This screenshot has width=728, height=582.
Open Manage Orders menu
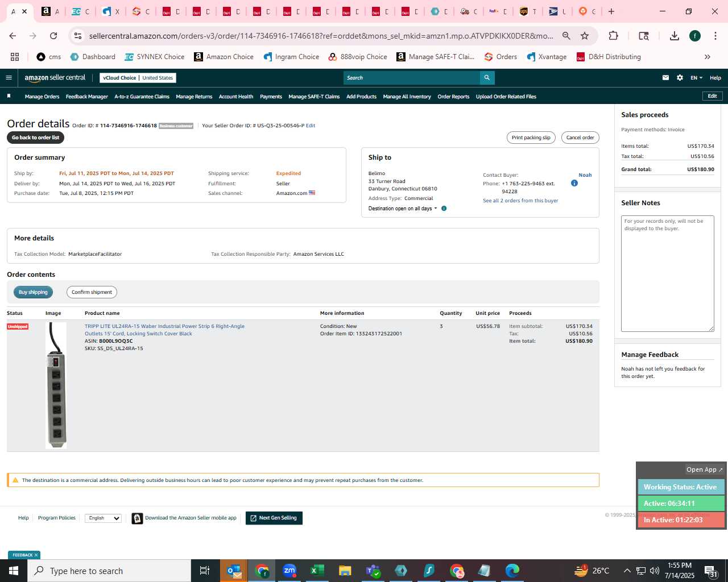tap(42, 97)
